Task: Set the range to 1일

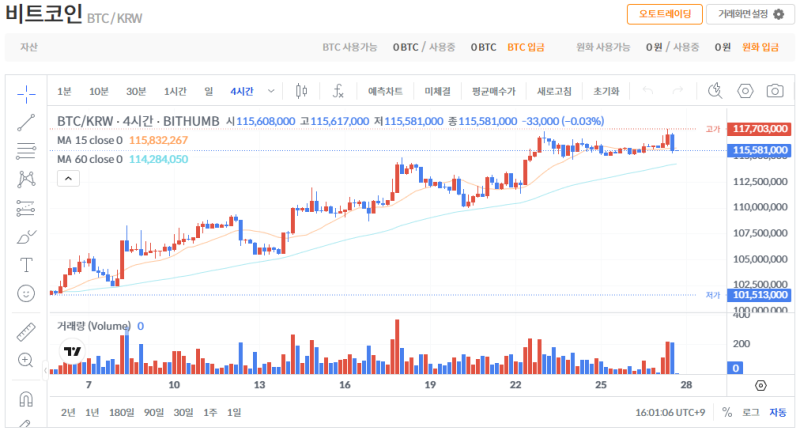Action: (x=234, y=412)
